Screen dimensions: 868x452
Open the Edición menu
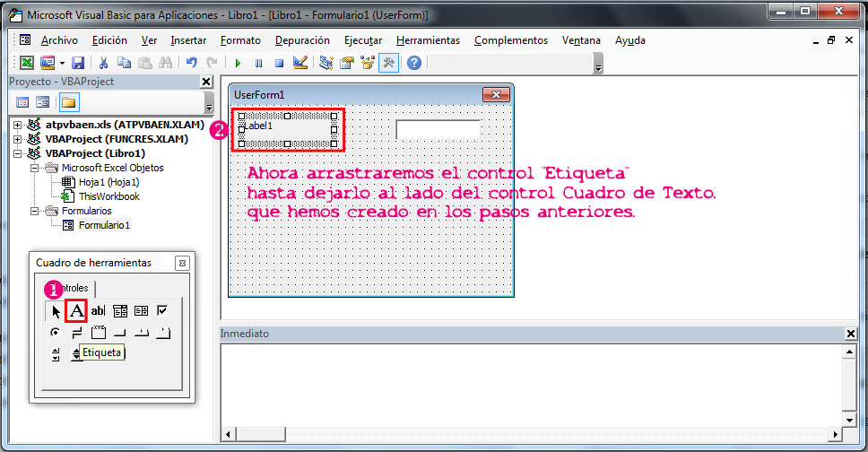pos(109,40)
